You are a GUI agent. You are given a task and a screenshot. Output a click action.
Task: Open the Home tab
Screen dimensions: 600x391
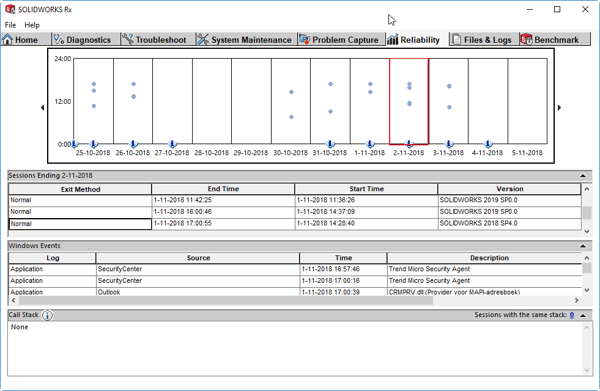(x=26, y=39)
